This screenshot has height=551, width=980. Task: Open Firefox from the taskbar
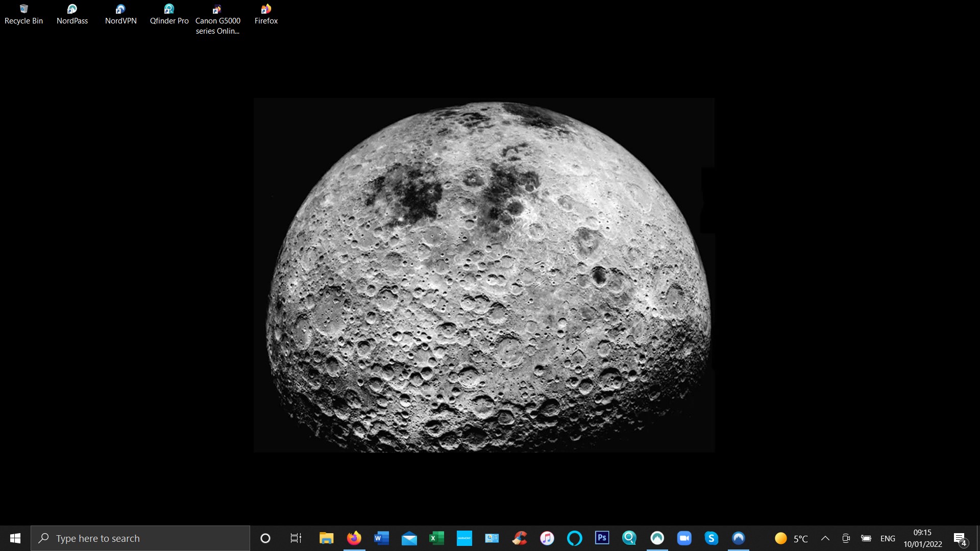[354, 538]
